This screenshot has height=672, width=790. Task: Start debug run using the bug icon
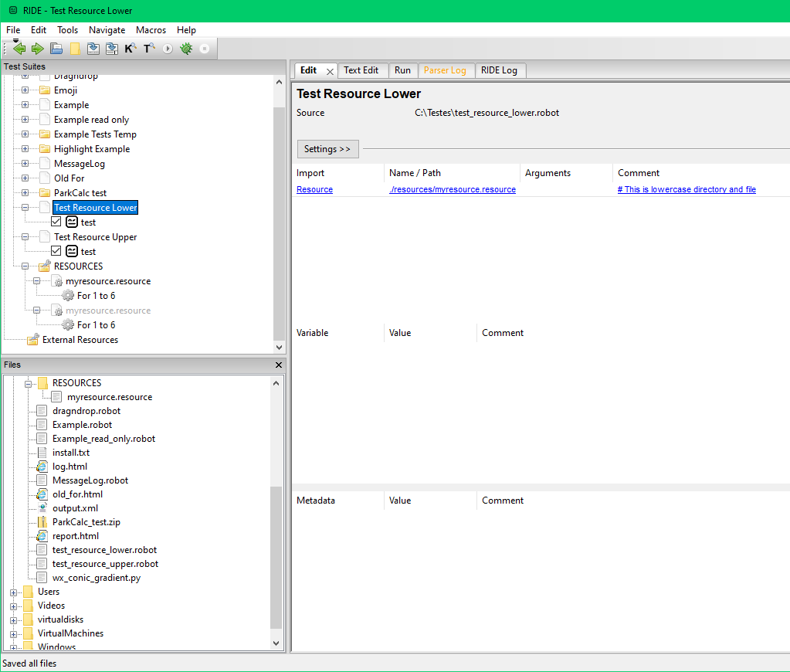click(185, 48)
